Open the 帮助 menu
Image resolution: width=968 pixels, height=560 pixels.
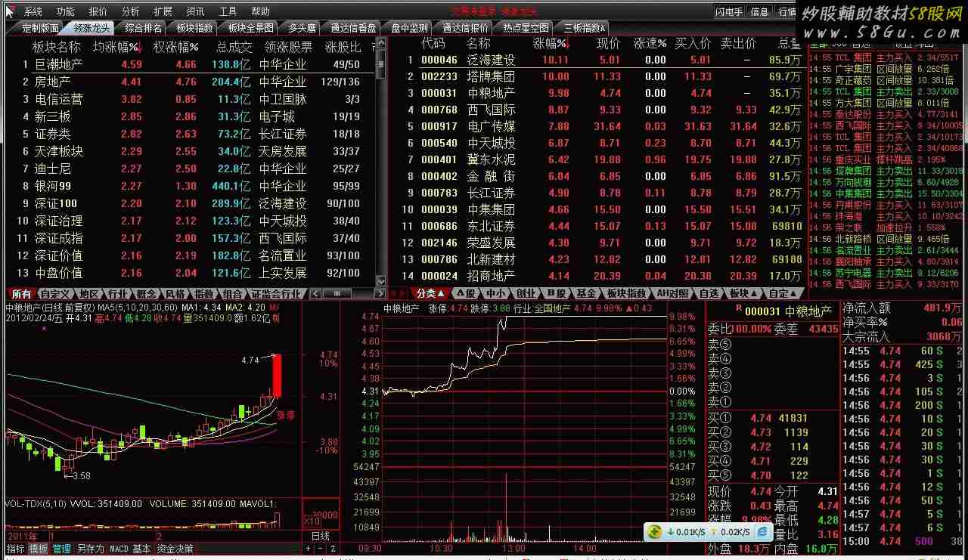[260, 11]
